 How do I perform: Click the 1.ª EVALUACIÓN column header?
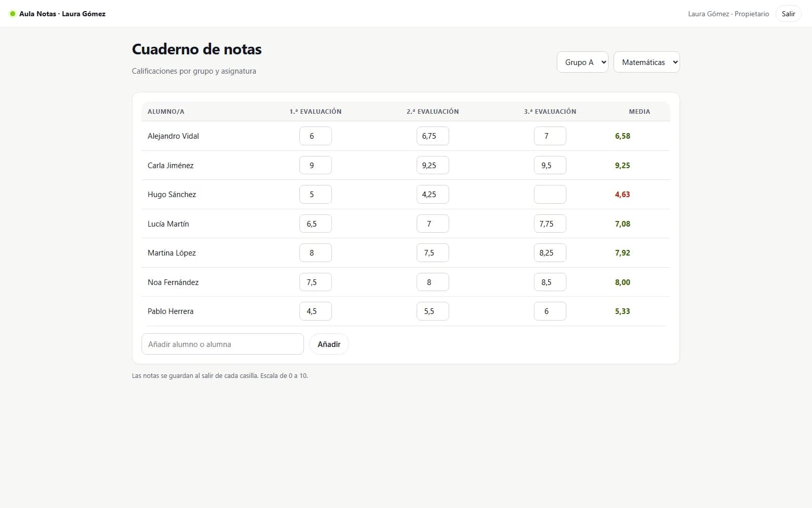(315, 111)
